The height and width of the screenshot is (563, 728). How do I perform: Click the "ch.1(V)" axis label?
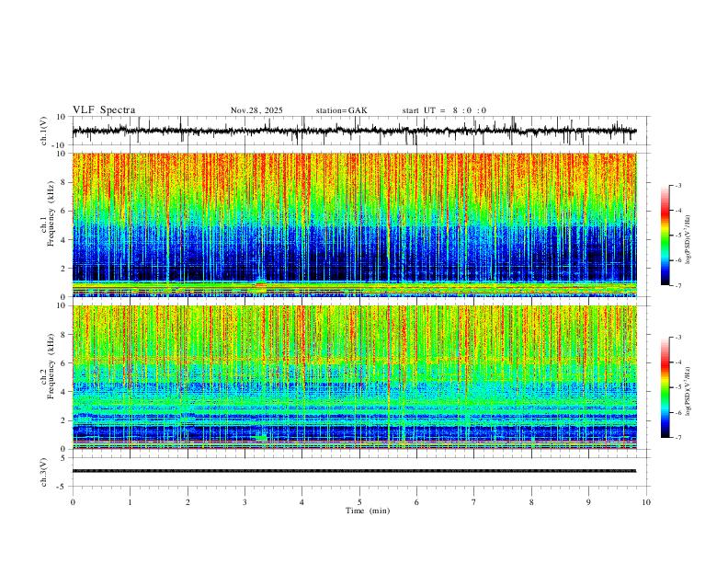[x=44, y=131]
